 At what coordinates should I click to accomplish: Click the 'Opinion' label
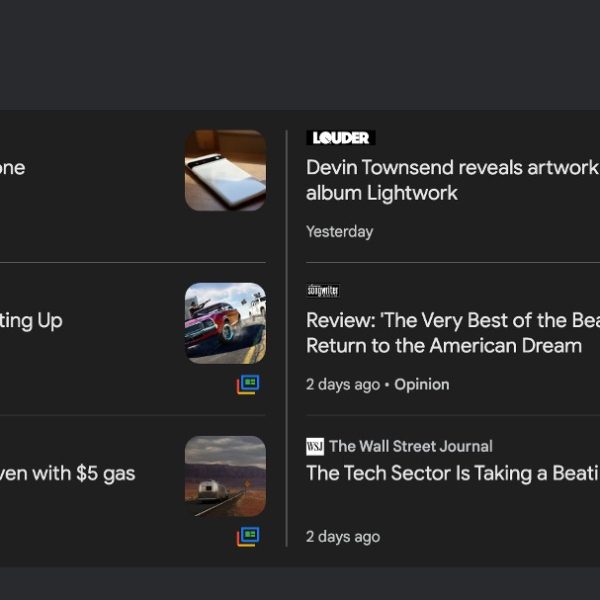(421, 384)
